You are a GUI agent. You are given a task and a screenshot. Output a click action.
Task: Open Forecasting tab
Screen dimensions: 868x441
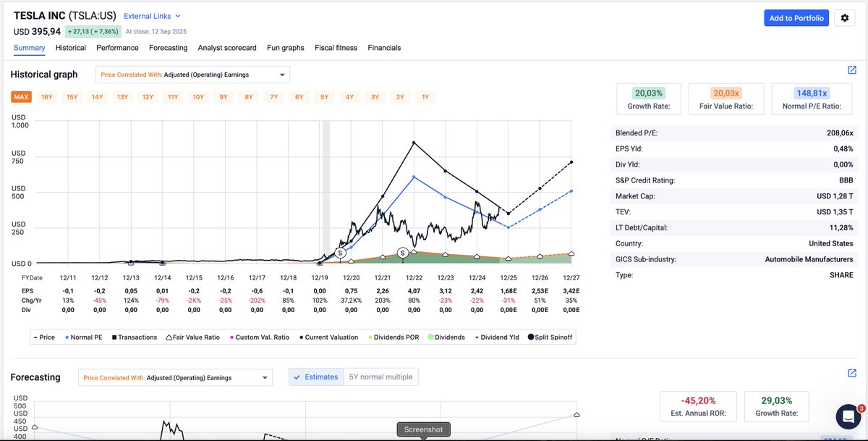coord(168,48)
